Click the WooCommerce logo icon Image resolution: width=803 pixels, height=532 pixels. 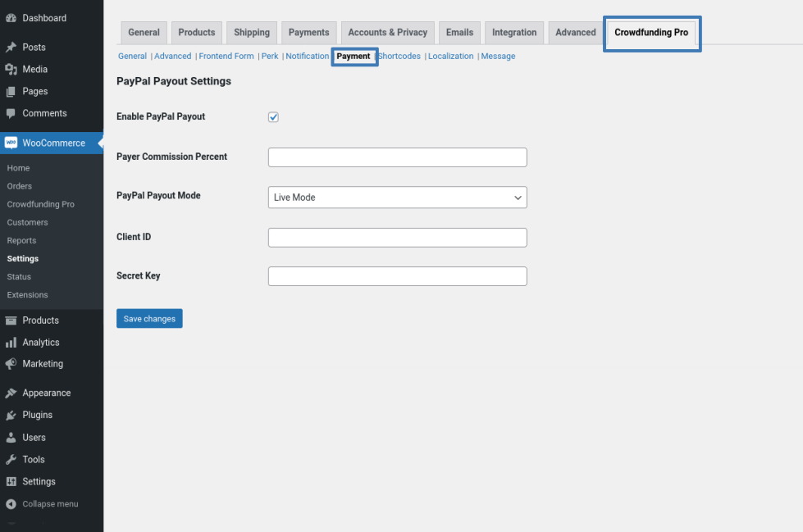coord(11,143)
